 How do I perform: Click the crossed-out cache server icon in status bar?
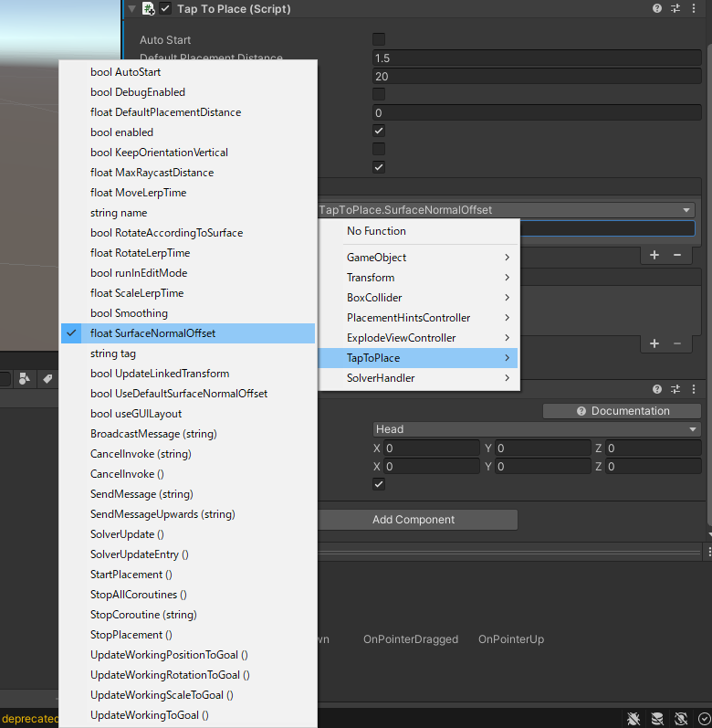[657, 719]
